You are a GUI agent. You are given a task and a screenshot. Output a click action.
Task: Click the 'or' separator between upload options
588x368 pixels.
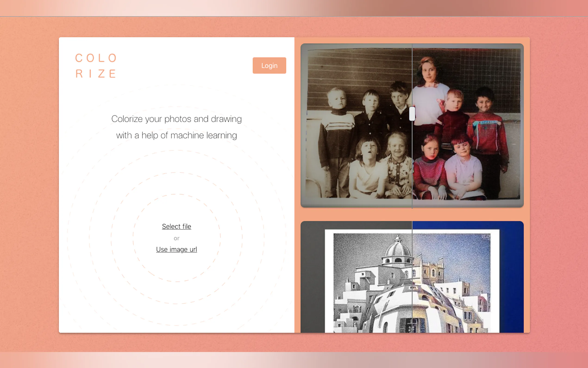tap(176, 238)
